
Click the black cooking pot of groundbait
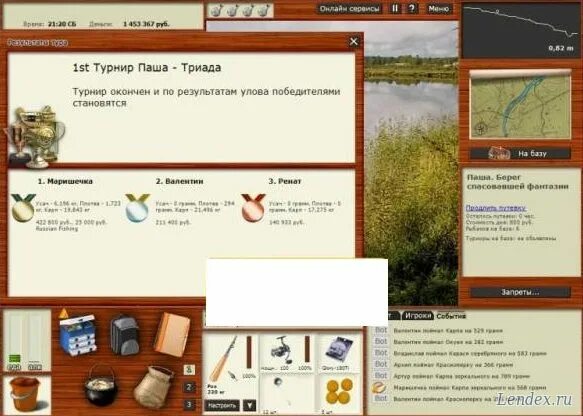point(100,386)
